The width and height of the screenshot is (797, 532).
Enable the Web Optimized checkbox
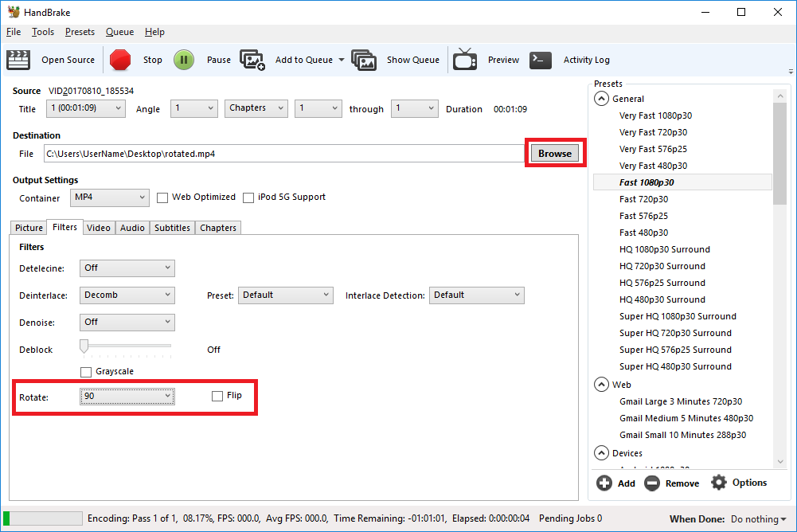coord(162,198)
